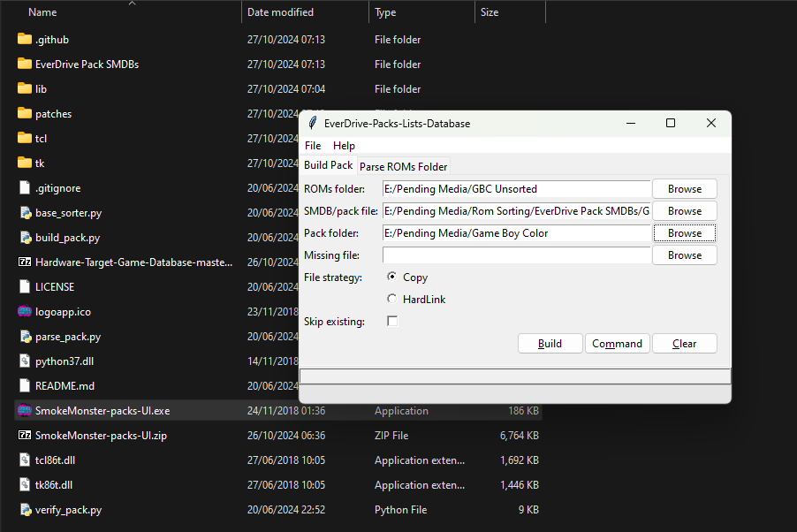Click the SmokeMonster-packs-UI.zip archive icon
The height and width of the screenshot is (532, 797).
[25, 435]
